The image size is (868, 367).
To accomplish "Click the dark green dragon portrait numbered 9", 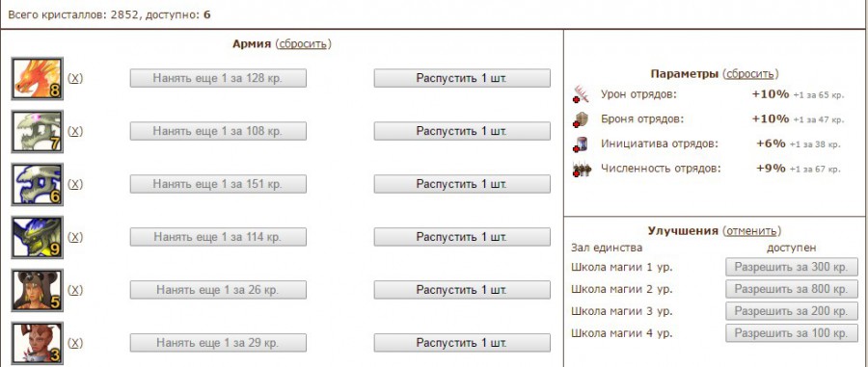I will [x=37, y=237].
